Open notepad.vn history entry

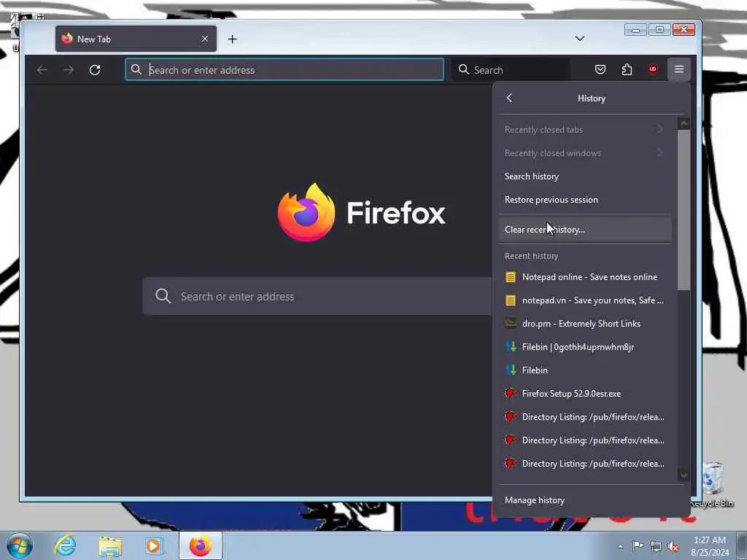point(585,300)
